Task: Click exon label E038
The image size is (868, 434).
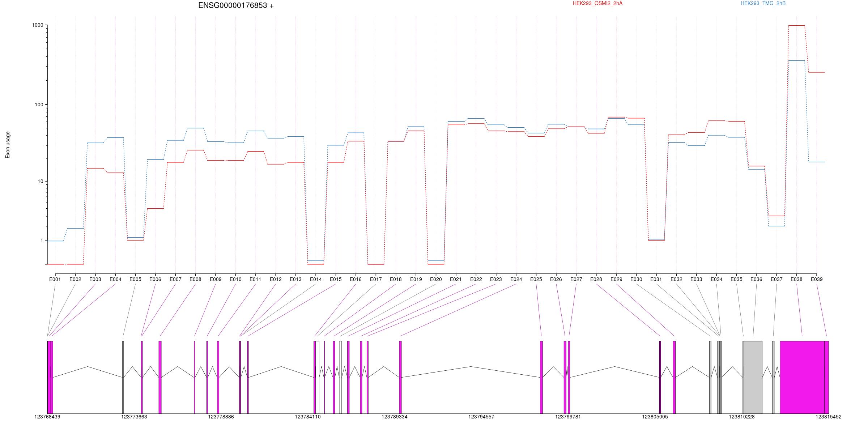Action: pos(796,279)
